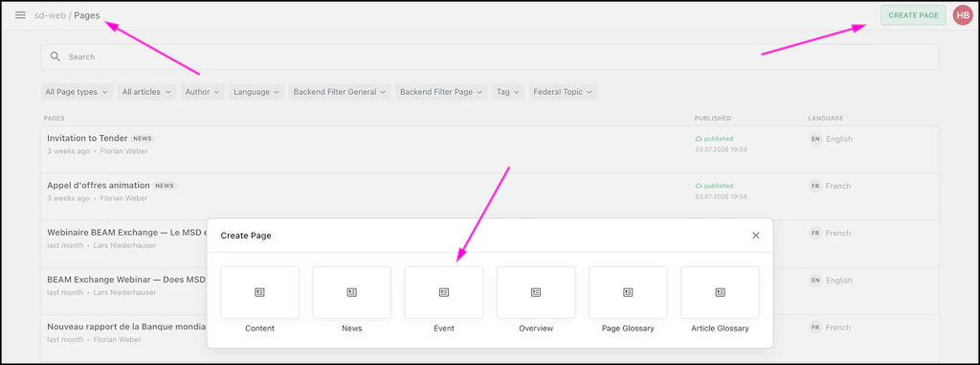Click the EN badge on Invitation to Tender row

(x=815, y=139)
